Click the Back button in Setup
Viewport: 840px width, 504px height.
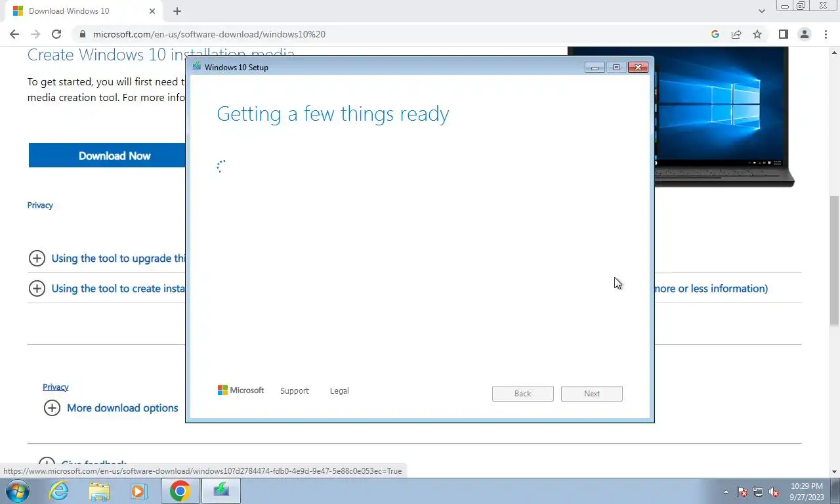pyautogui.click(x=523, y=394)
